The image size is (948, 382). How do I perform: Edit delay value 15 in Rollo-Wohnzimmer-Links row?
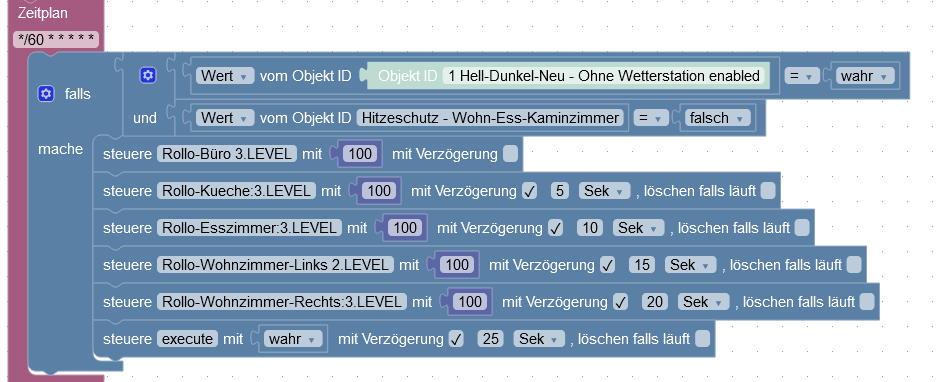tap(642, 265)
